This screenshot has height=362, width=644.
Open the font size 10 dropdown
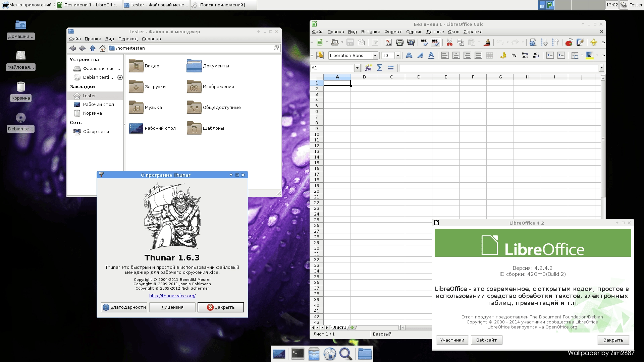click(398, 56)
